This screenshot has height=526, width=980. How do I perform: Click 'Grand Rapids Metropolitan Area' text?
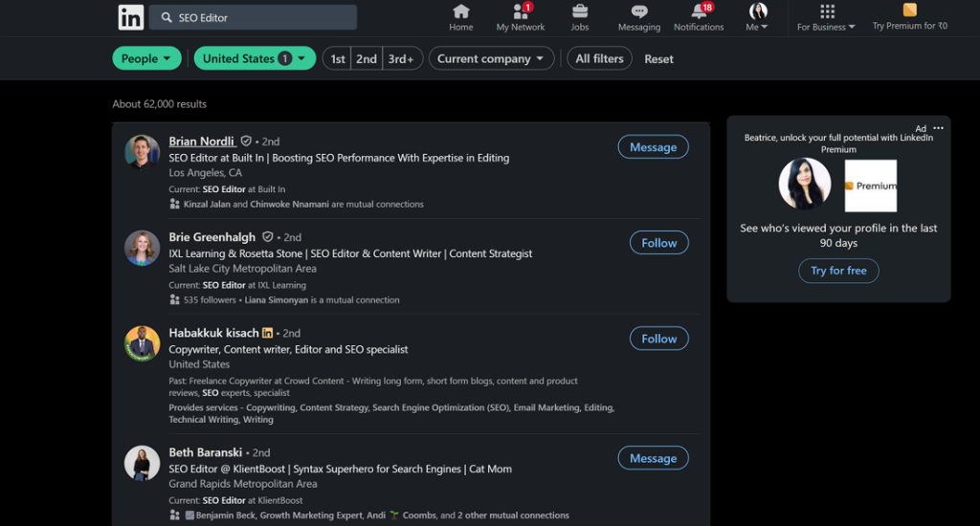coord(242,484)
